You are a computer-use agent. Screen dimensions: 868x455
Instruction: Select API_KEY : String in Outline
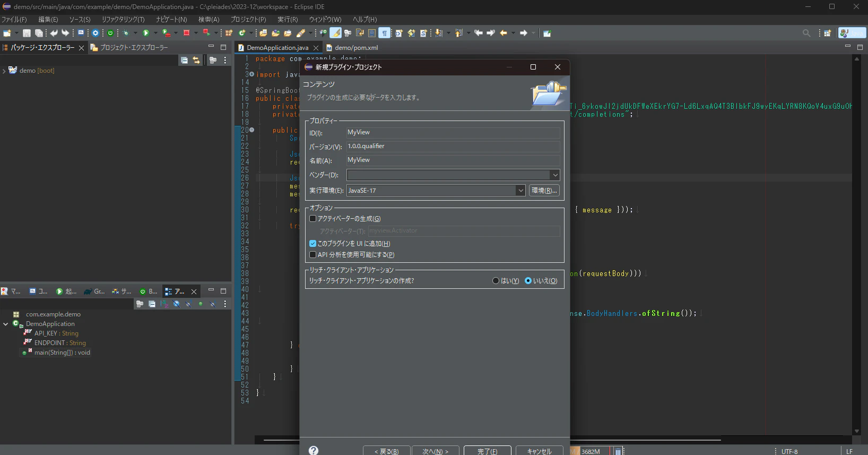[51, 333]
